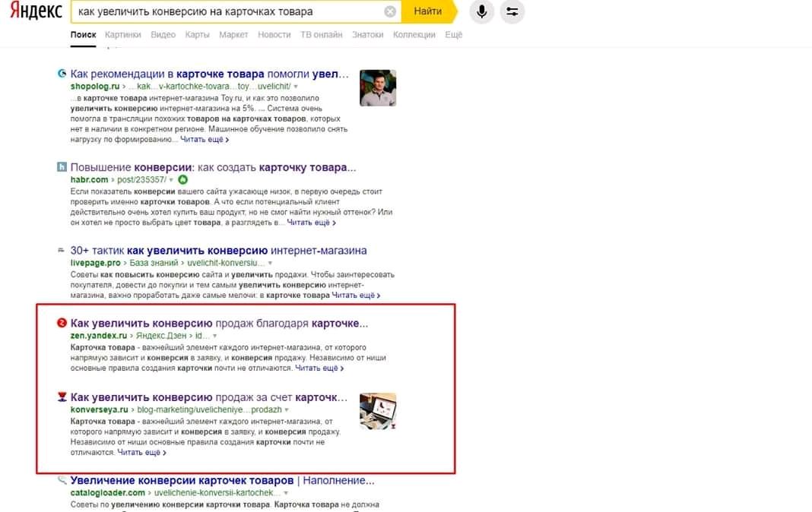
Task: Switch to the Картинки tab
Action: pos(122,35)
